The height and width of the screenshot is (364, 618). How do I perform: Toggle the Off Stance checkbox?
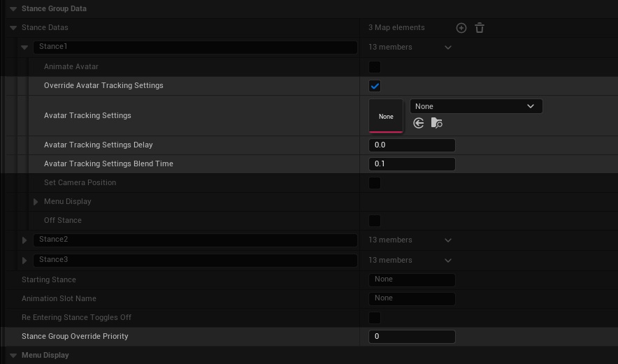click(x=375, y=221)
